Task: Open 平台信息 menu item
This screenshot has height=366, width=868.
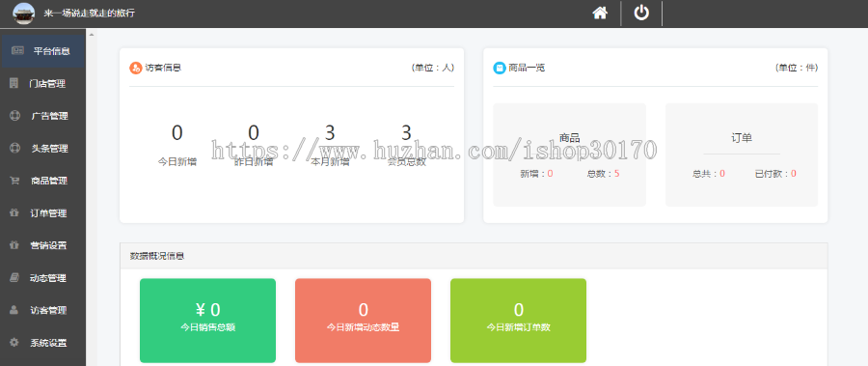Action: (42, 51)
